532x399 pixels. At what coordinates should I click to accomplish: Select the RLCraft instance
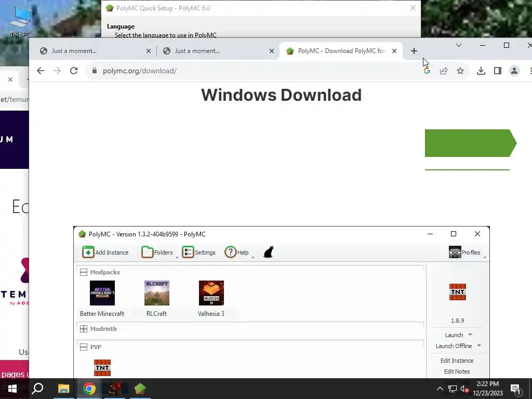[156, 299]
